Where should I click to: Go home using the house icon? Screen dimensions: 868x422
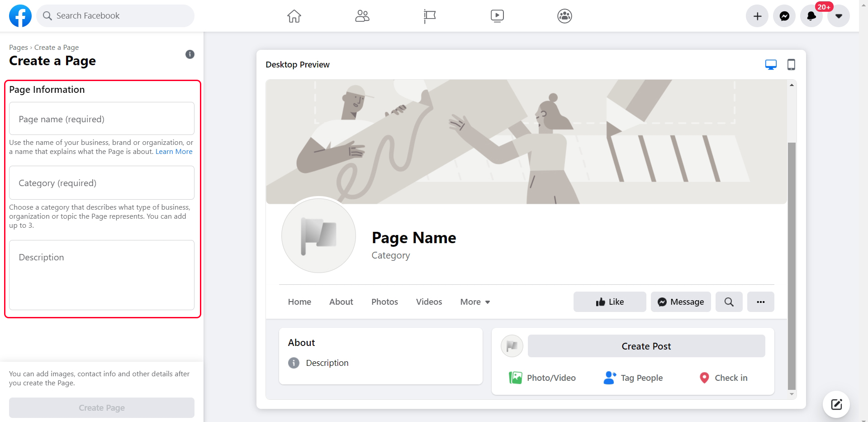pyautogui.click(x=294, y=15)
